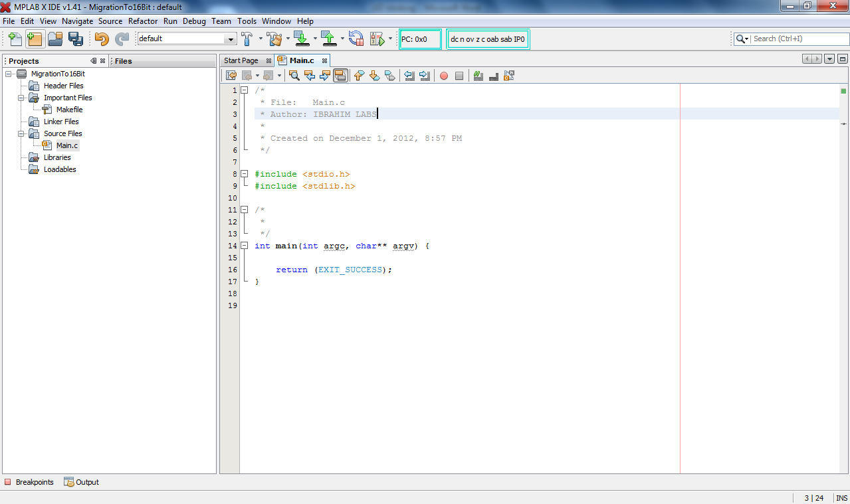Save all open files

pyautogui.click(x=76, y=39)
